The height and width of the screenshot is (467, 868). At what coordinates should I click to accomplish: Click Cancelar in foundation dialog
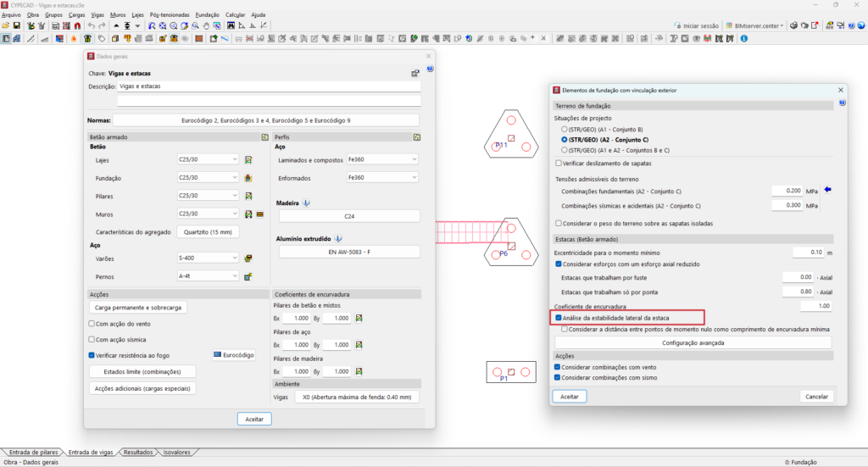point(816,397)
